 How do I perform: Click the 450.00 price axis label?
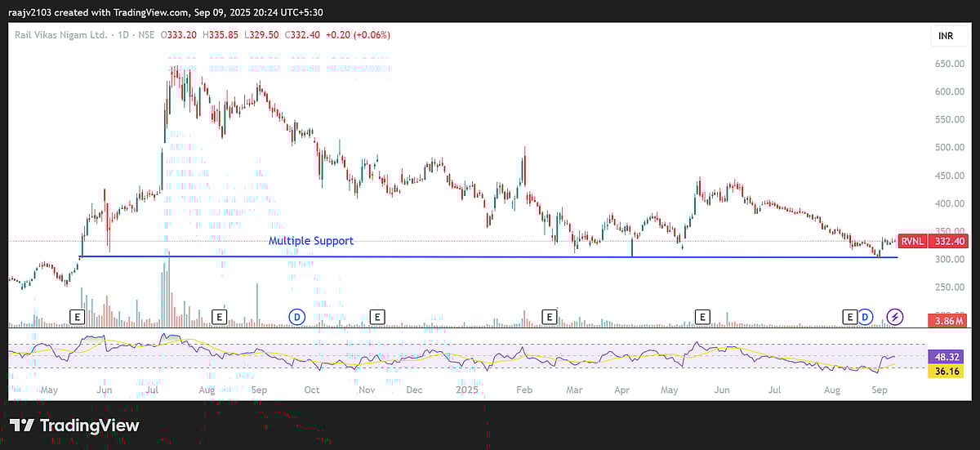pos(948,176)
